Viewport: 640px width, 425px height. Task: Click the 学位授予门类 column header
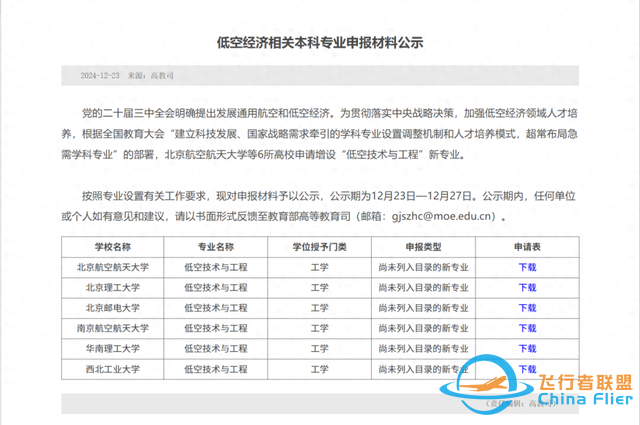320,247
